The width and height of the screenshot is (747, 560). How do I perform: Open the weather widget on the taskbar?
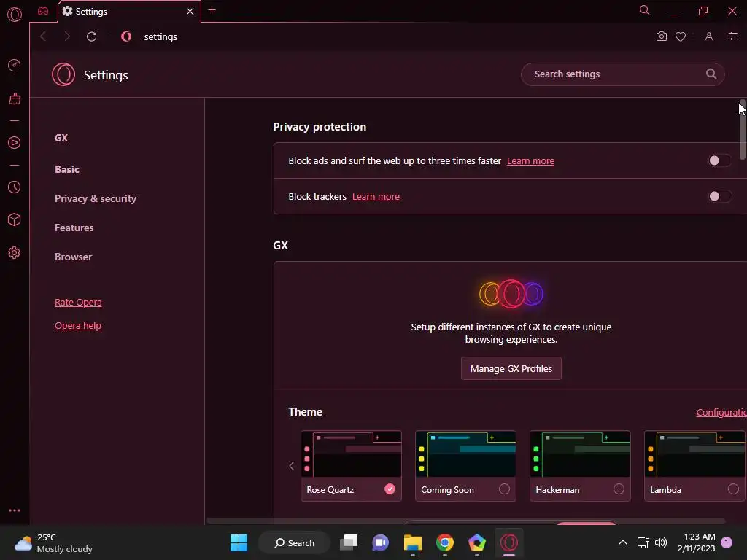pos(53,542)
